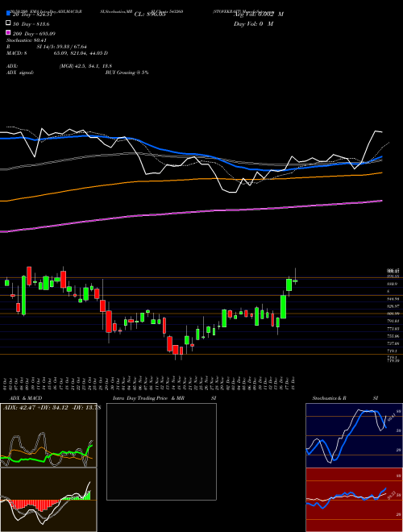Click the magenta 200 Day line
The width and height of the screenshot is (403, 532).
(x=190, y=212)
